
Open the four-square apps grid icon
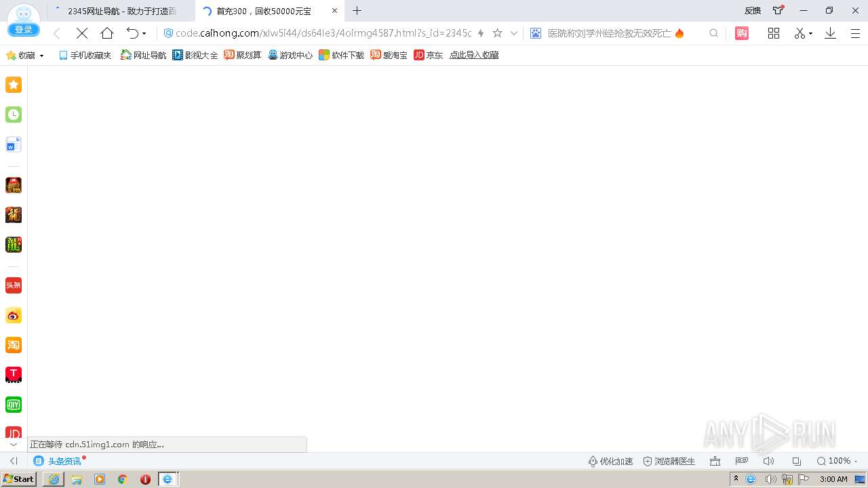point(774,33)
